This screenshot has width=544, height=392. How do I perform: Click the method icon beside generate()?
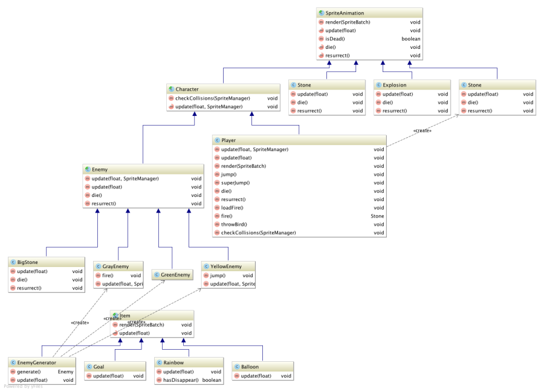click(x=13, y=371)
